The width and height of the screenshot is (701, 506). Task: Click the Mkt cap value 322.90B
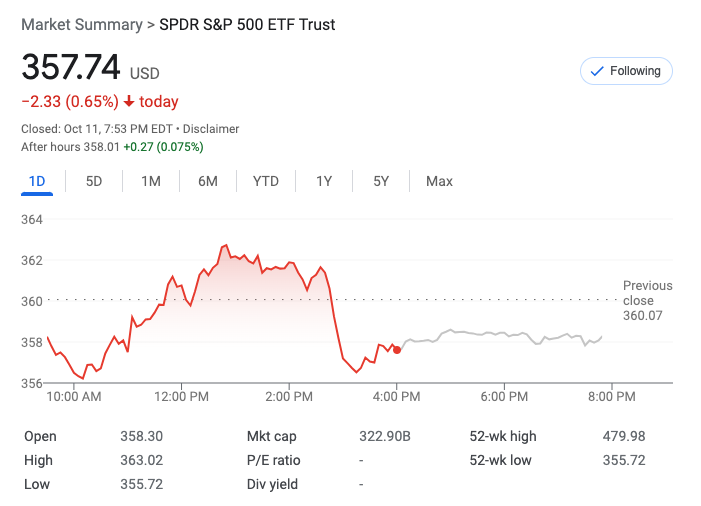(385, 436)
